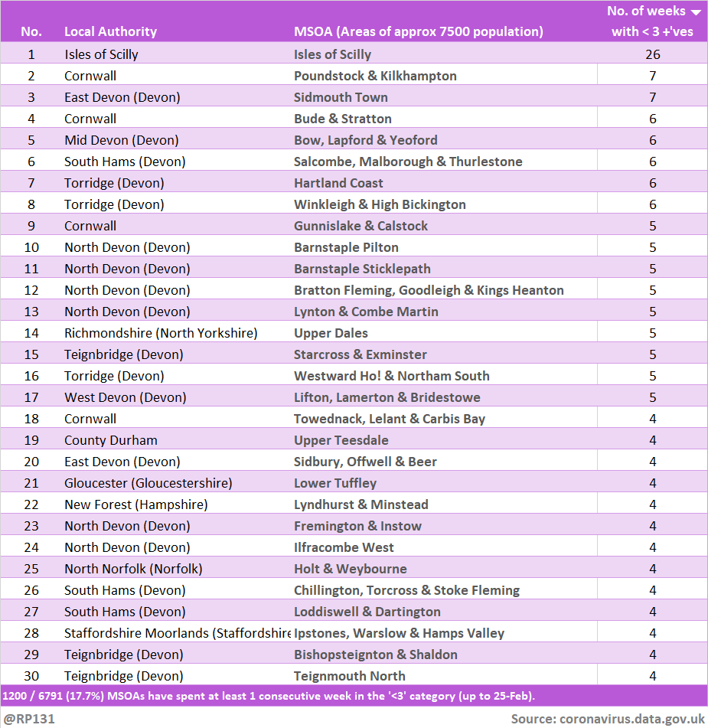Select the 'No.' column header
Image resolution: width=708 pixels, height=728 pixels.
click(31, 31)
